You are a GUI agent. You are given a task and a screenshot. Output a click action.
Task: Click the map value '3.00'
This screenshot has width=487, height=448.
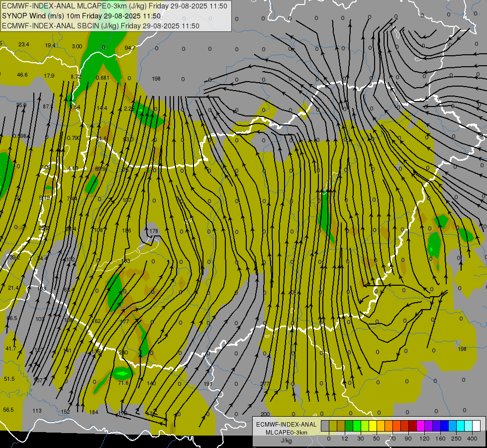[77, 46]
